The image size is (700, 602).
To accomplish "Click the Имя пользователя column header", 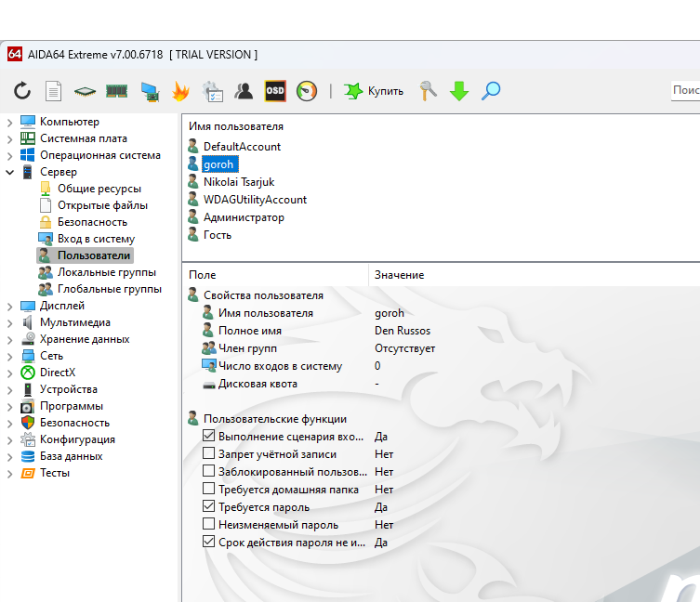I will 236,126.
